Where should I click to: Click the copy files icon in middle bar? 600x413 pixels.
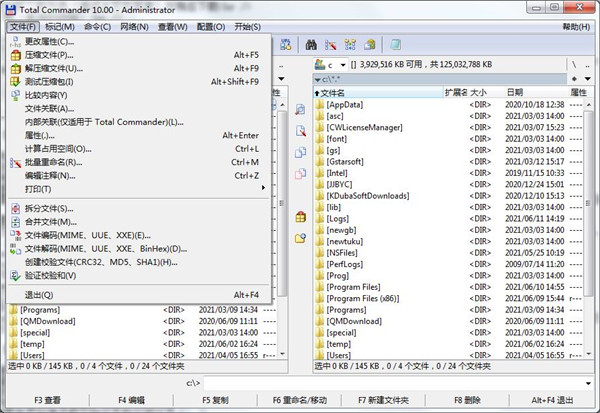300,151
